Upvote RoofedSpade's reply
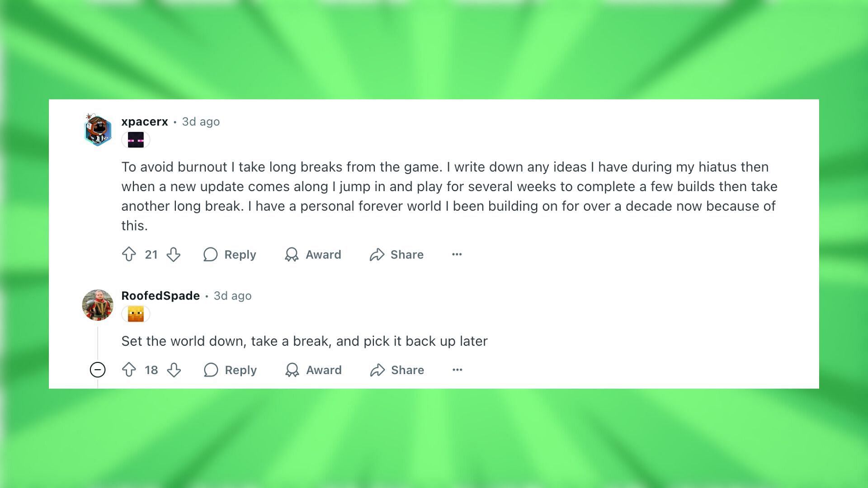Screen dimensions: 868x488 pyautogui.click(x=129, y=370)
